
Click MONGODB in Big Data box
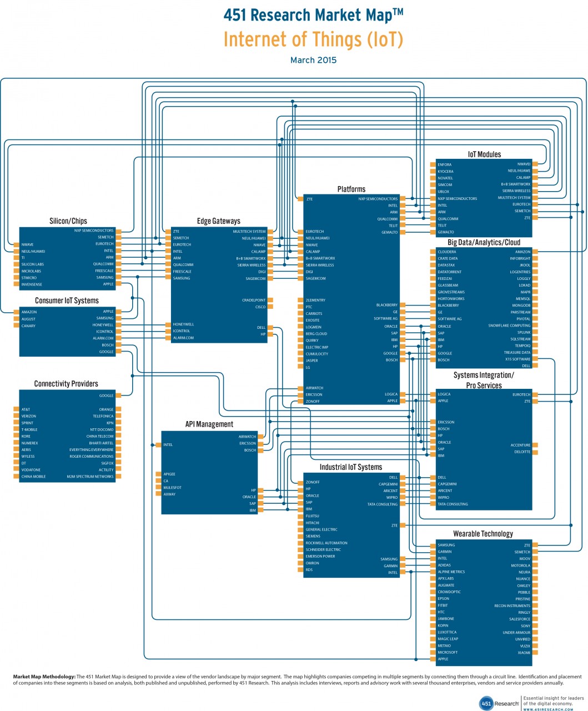tap(521, 306)
